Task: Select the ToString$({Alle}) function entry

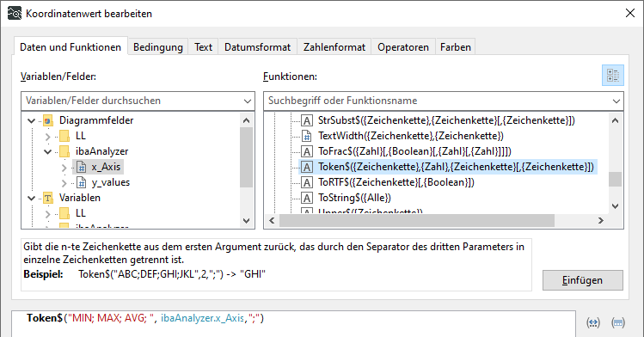Action: pos(354,198)
